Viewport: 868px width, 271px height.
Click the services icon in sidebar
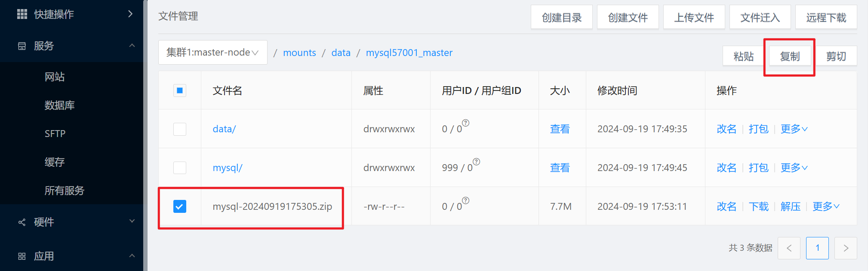tap(22, 46)
